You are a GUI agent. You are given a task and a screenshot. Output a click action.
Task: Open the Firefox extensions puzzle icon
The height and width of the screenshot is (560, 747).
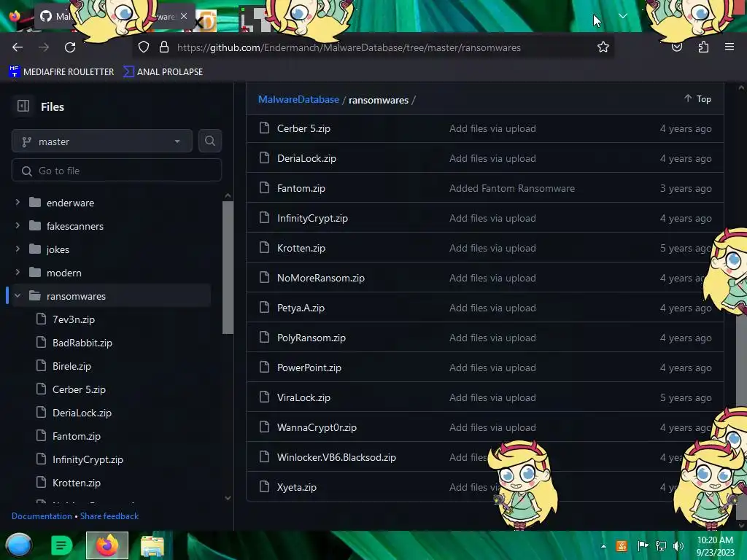pos(703,47)
